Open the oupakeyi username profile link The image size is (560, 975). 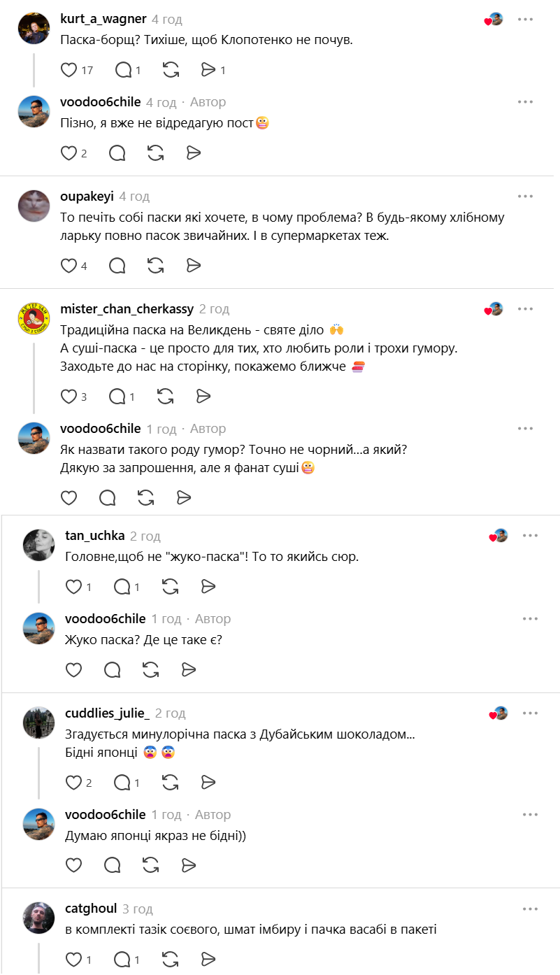point(87,197)
